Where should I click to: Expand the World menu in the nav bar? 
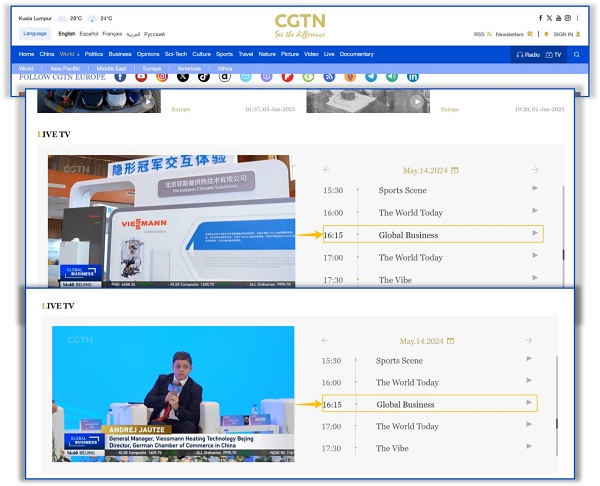coord(70,54)
